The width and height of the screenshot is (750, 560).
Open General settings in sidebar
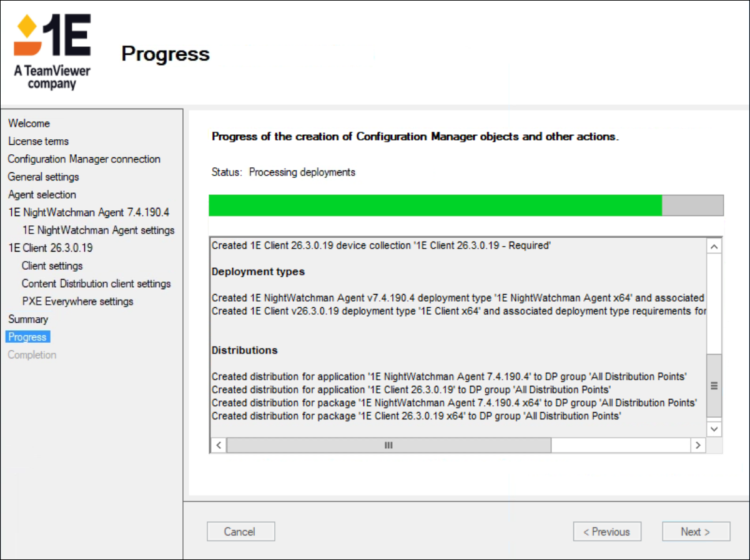(43, 177)
